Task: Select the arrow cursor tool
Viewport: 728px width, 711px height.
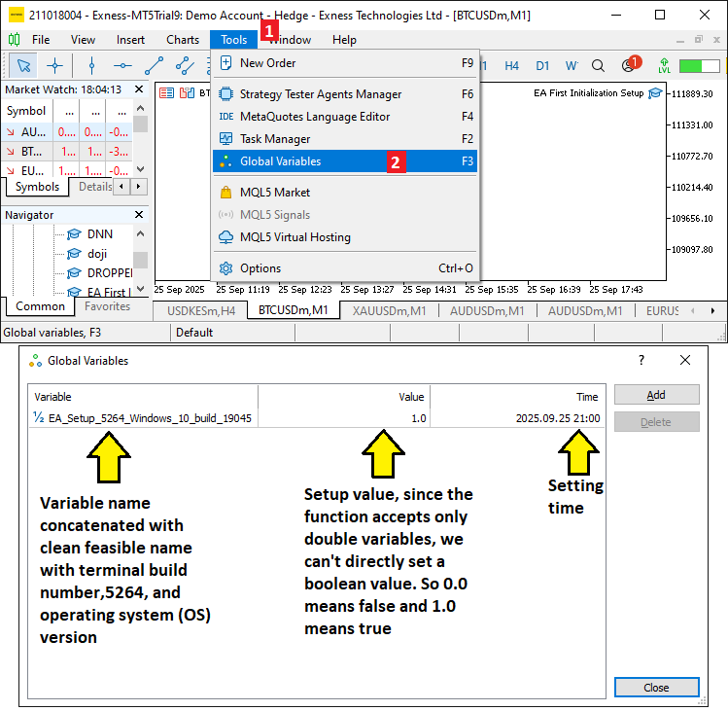Action: (x=23, y=65)
